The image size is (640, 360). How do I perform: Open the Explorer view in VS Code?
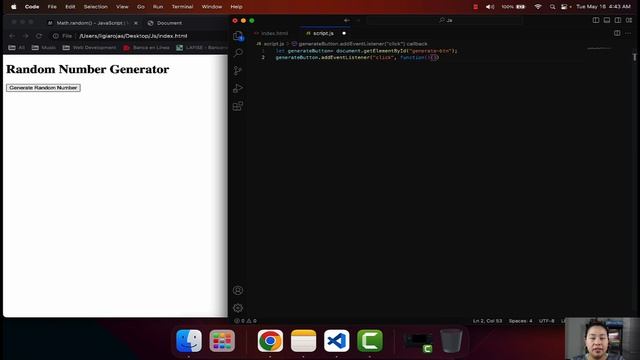coord(238,36)
